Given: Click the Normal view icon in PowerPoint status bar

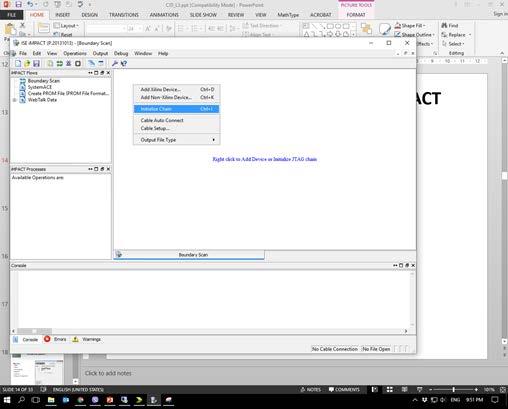Looking at the screenshot, I should click(x=375, y=389).
